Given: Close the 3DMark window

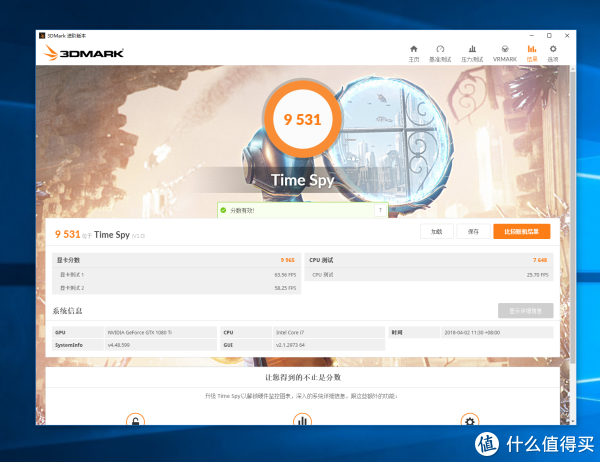Looking at the screenshot, I should tap(567, 36).
